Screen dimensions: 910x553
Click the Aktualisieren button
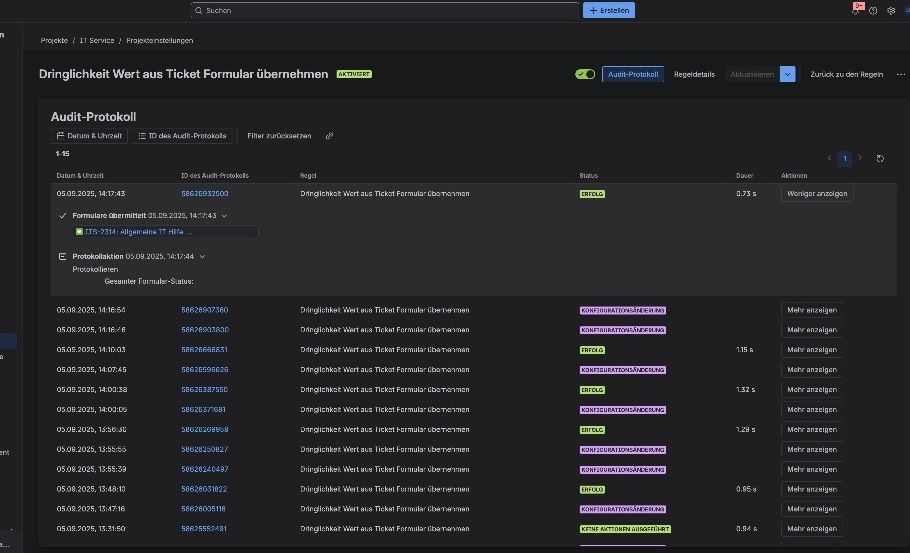coord(752,74)
